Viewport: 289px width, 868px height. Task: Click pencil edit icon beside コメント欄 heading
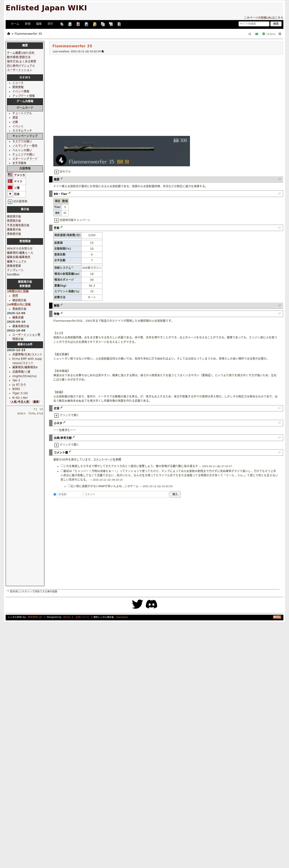click(x=70, y=452)
